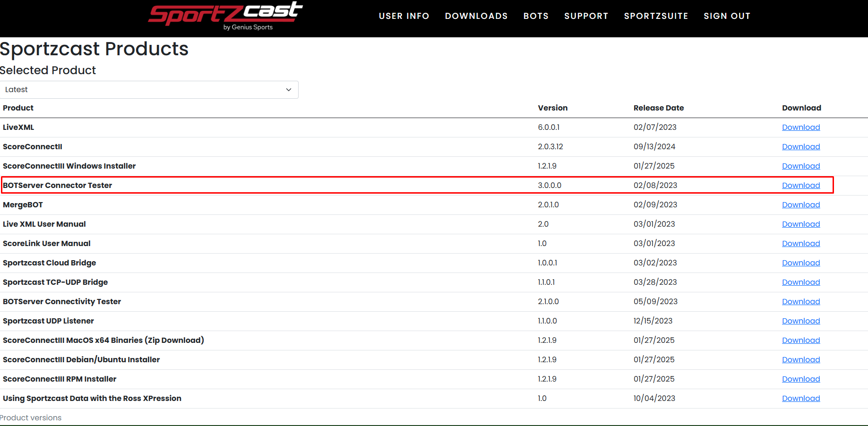Open the DOWNLOADS menu
Image resolution: width=868 pixels, height=426 pixels.
[476, 16]
